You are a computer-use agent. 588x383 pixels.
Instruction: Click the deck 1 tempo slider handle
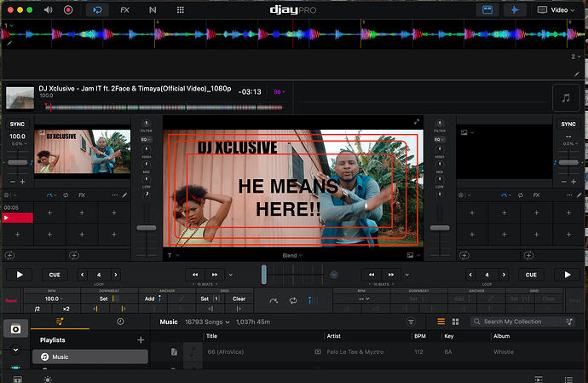pyautogui.click(x=17, y=163)
